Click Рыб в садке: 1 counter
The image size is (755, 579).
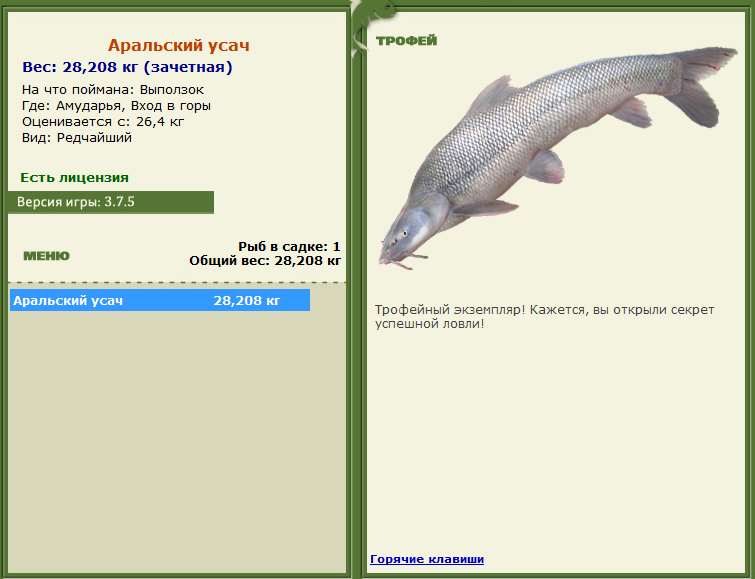pos(289,247)
